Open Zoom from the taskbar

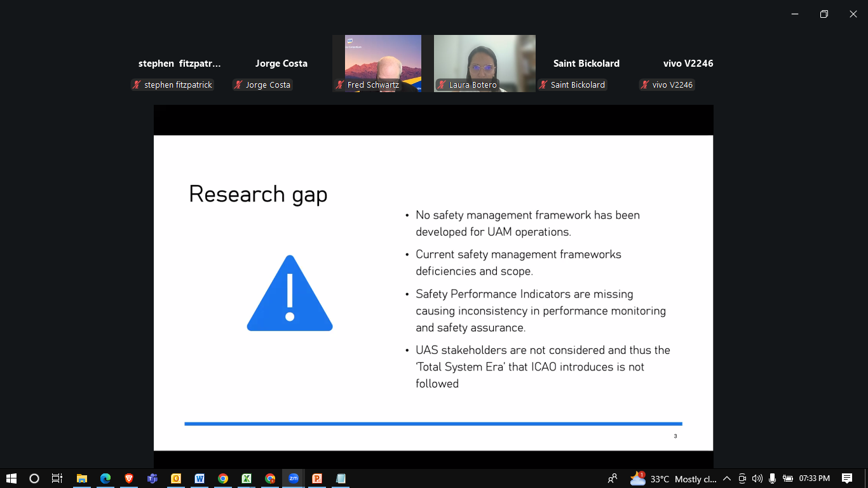294,478
